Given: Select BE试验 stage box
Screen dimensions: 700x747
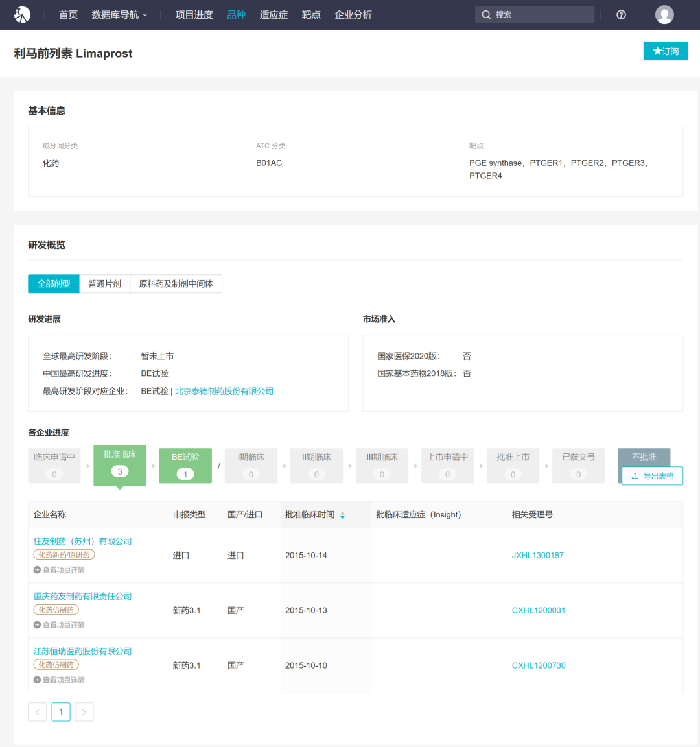Looking at the screenshot, I should click(185, 466).
